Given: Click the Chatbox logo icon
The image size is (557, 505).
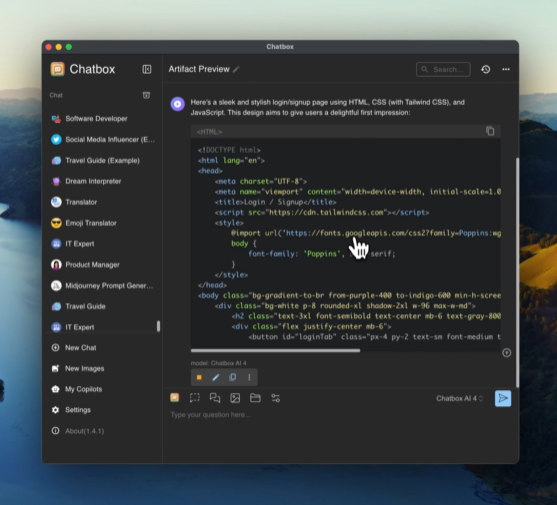Looking at the screenshot, I should tap(58, 69).
